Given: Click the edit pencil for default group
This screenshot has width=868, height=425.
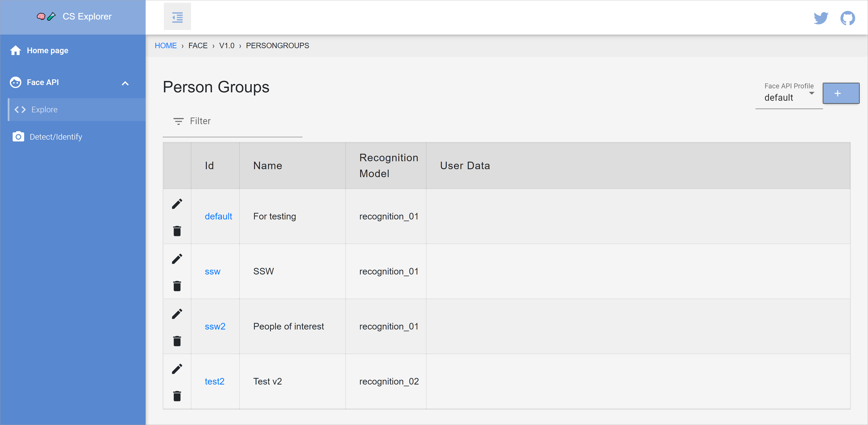Looking at the screenshot, I should [177, 203].
